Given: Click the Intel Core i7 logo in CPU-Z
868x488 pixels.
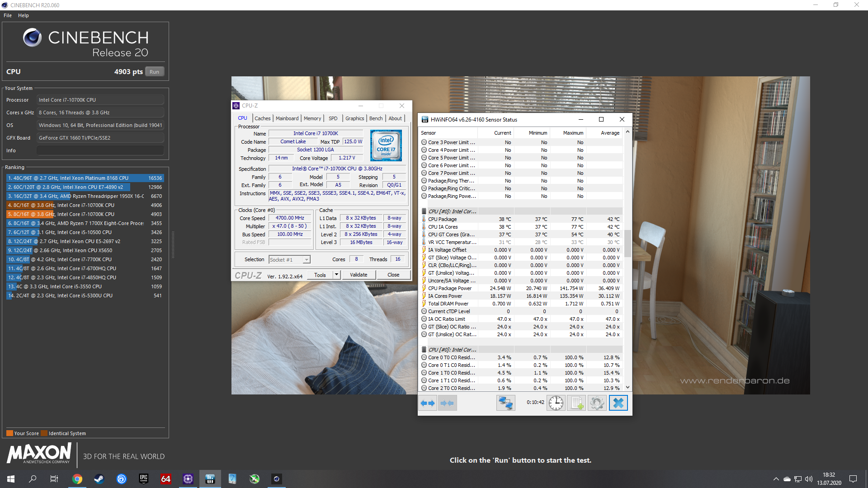Looking at the screenshot, I should coord(386,145).
